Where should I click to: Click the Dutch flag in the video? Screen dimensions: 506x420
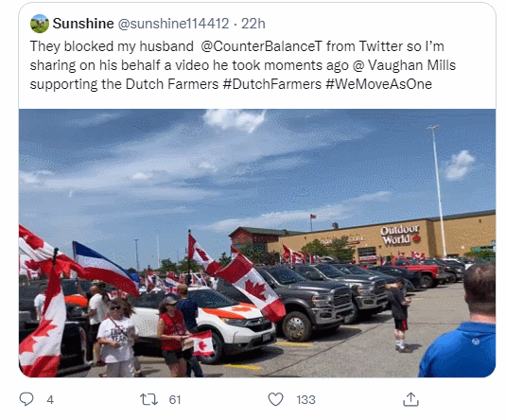click(x=105, y=268)
